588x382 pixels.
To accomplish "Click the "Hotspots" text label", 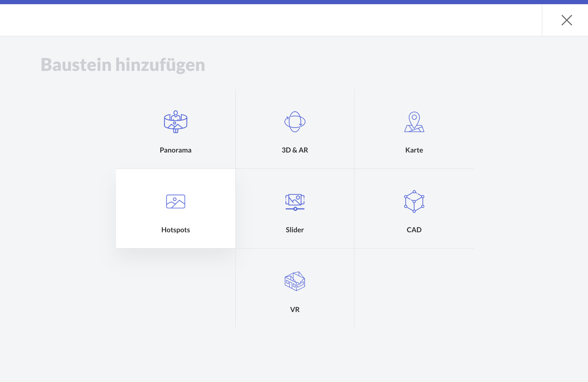I will point(175,230).
